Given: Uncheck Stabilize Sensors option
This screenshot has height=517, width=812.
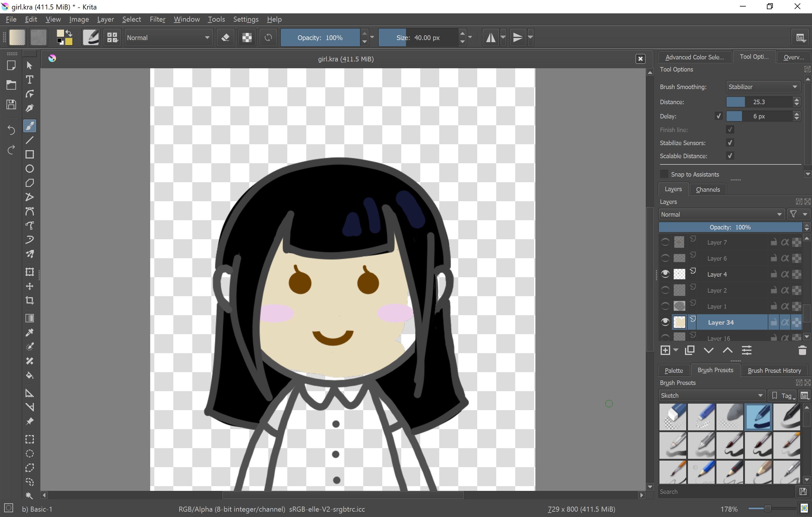Looking at the screenshot, I should point(730,143).
